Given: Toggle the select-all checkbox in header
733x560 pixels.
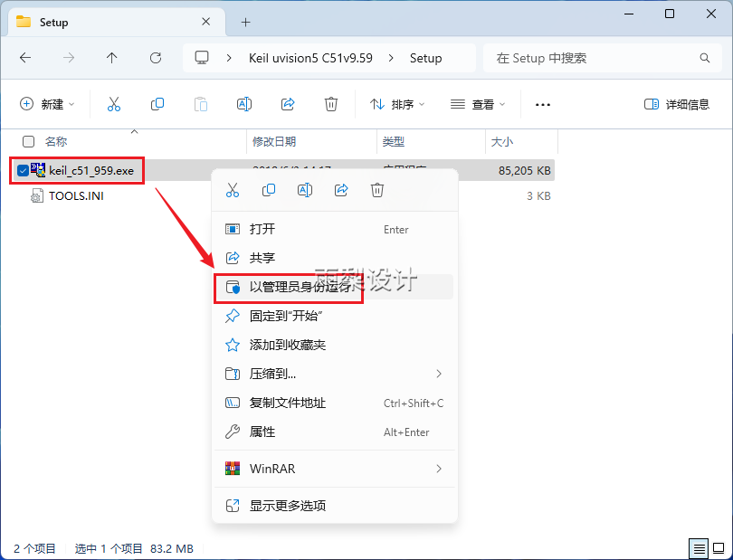Looking at the screenshot, I should tap(29, 142).
